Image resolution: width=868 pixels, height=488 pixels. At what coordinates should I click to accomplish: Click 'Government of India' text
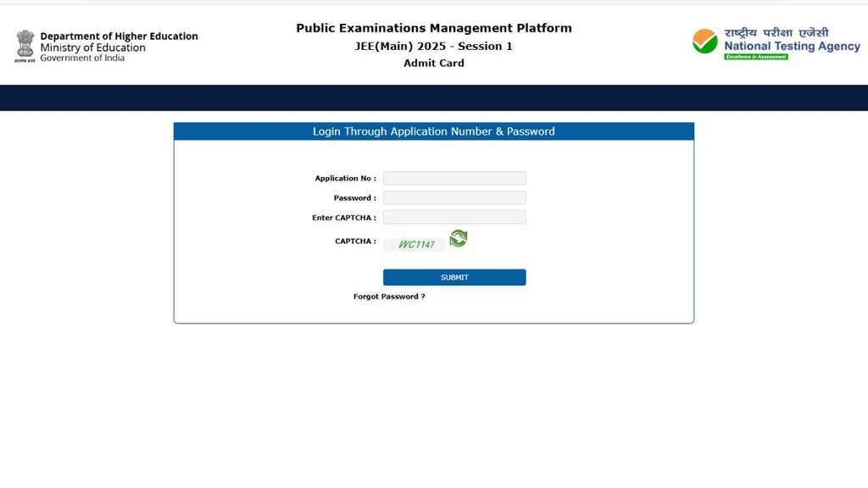pyautogui.click(x=82, y=58)
